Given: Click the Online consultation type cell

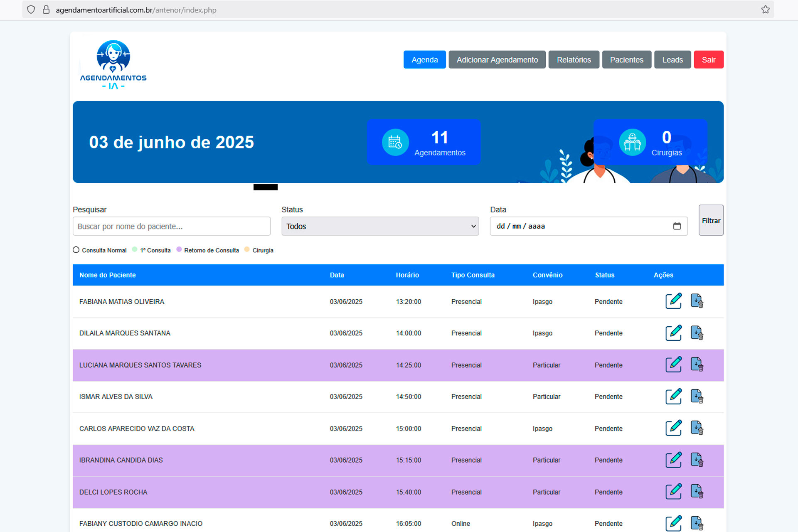Looking at the screenshot, I should (461, 524).
